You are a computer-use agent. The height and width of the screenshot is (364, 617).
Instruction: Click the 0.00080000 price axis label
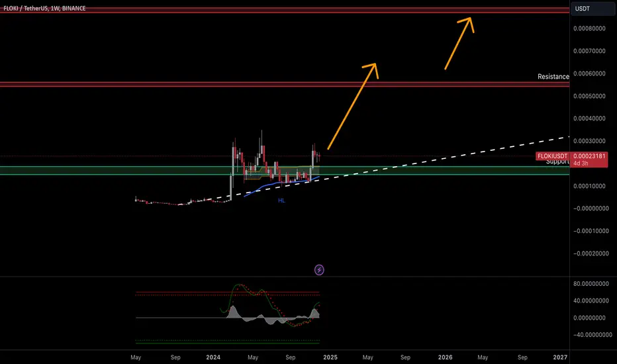(x=589, y=28)
